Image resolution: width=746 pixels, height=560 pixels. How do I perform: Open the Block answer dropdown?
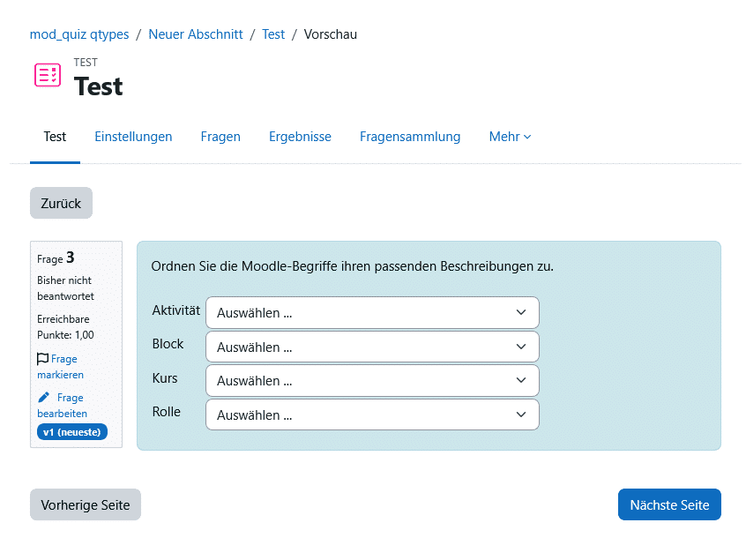(x=372, y=347)
